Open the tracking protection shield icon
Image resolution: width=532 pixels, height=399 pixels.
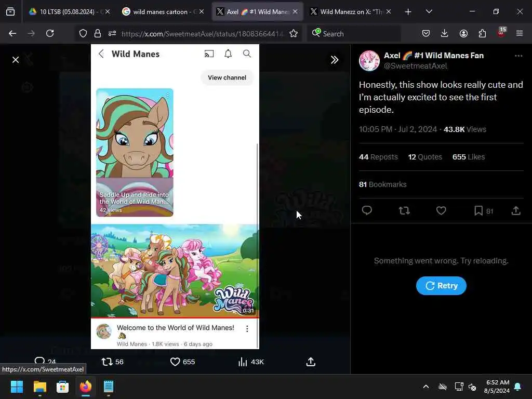click(x=83, y=33)
